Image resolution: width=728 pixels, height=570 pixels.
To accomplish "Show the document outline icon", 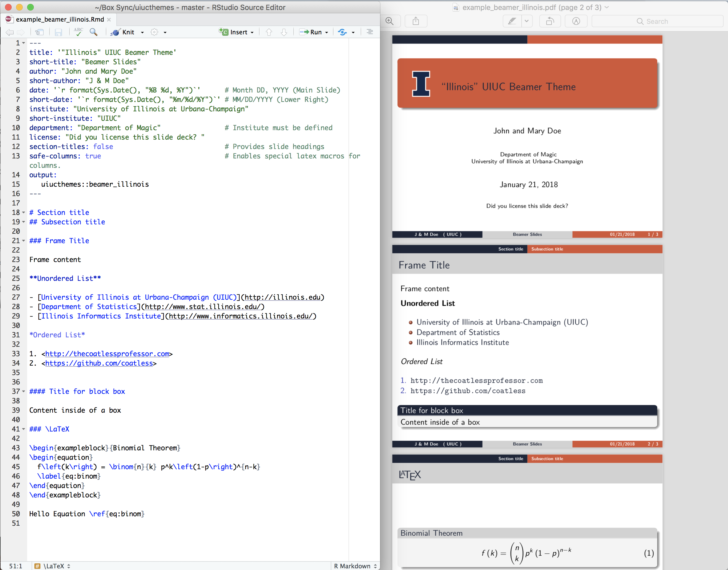I will pyautogui.click(x=370, y=32).
